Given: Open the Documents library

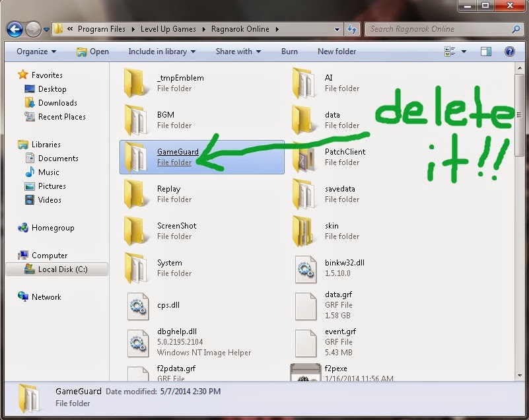Looking at the screenshot, I should click(x=52, y=158).
